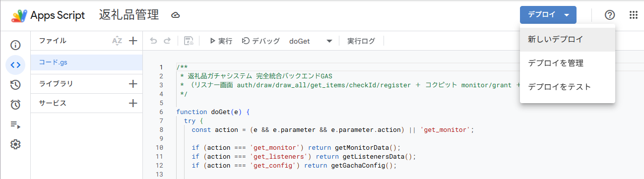Click the 返礼品ガチャシステム comment line
This screenshot has height=179, width=644.
click(256, 76)
